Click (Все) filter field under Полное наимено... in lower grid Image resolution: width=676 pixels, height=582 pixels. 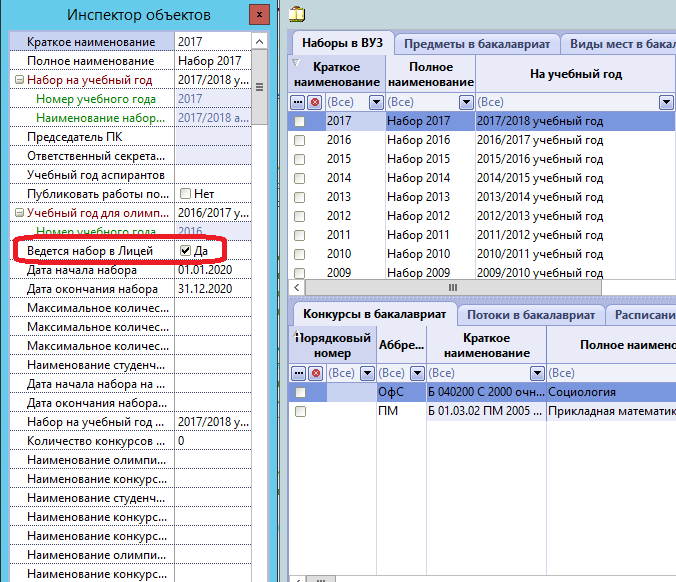611,373
